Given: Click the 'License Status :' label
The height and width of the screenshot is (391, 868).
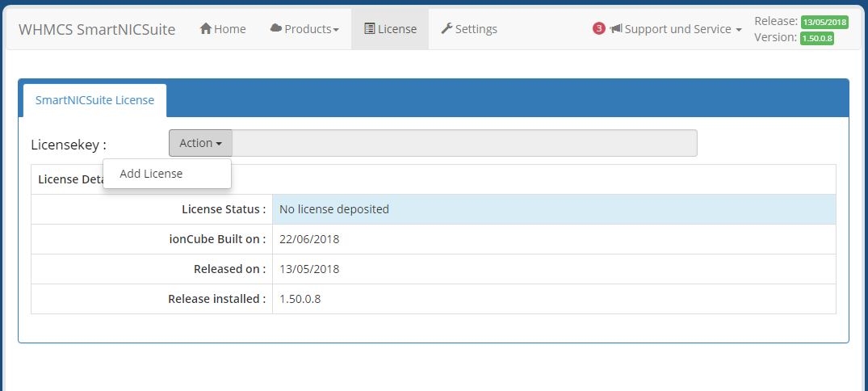Looking at the screenshot, I should [x=224, y=209].
